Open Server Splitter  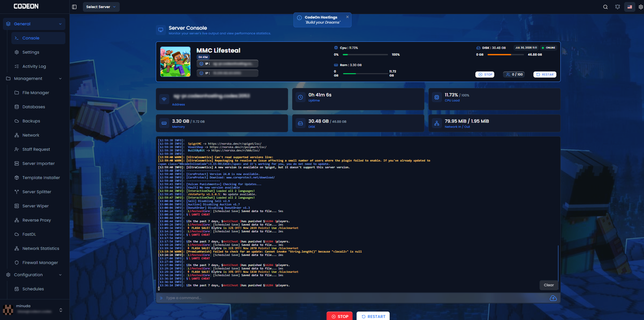point(38,192)
